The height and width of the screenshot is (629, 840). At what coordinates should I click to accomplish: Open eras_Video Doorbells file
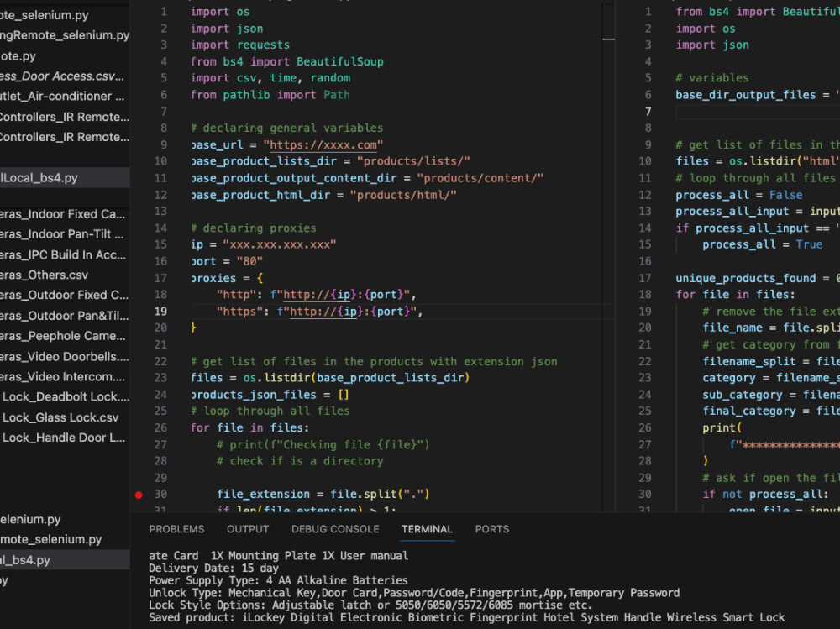tap(65, 356)
